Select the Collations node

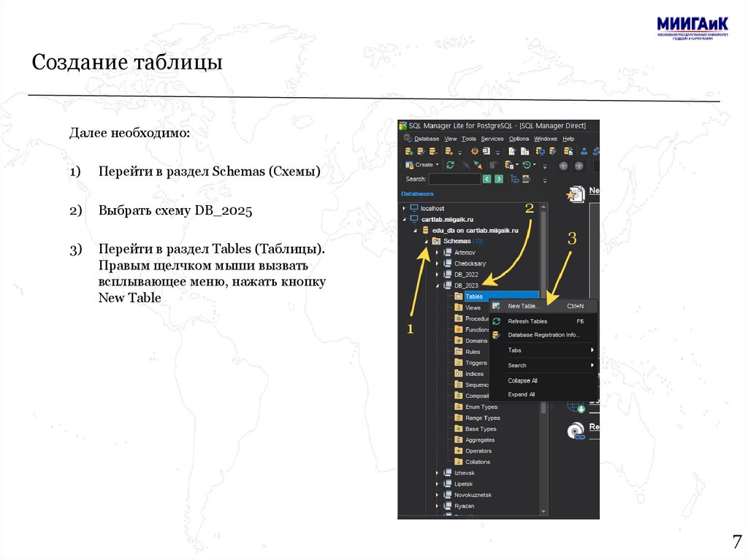pos(478,461)
